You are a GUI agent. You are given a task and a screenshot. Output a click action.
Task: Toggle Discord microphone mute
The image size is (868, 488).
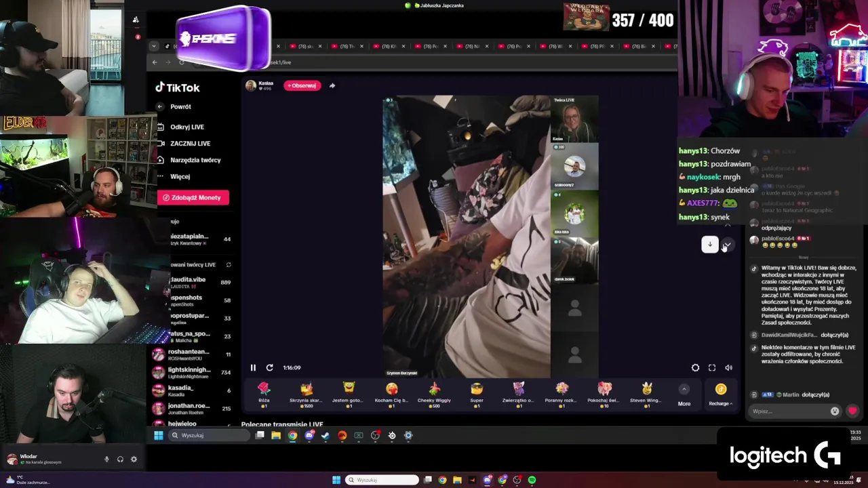(x=106, y=459)
